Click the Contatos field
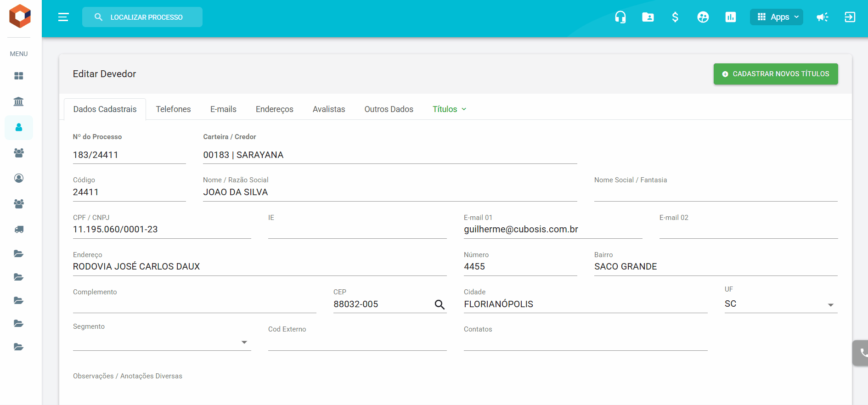Screen dimensions: 868x405 pyautogui.click(x=586, y=342)
